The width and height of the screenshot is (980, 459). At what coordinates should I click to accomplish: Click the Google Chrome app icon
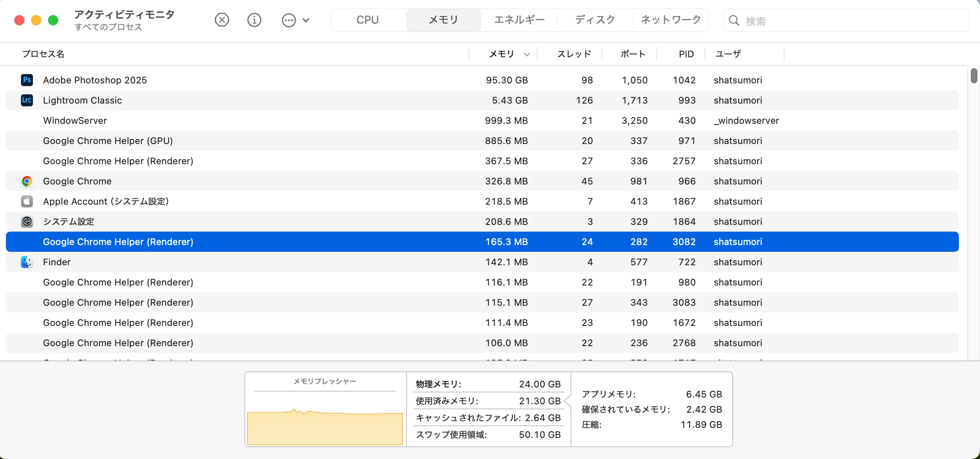[27, 181]
